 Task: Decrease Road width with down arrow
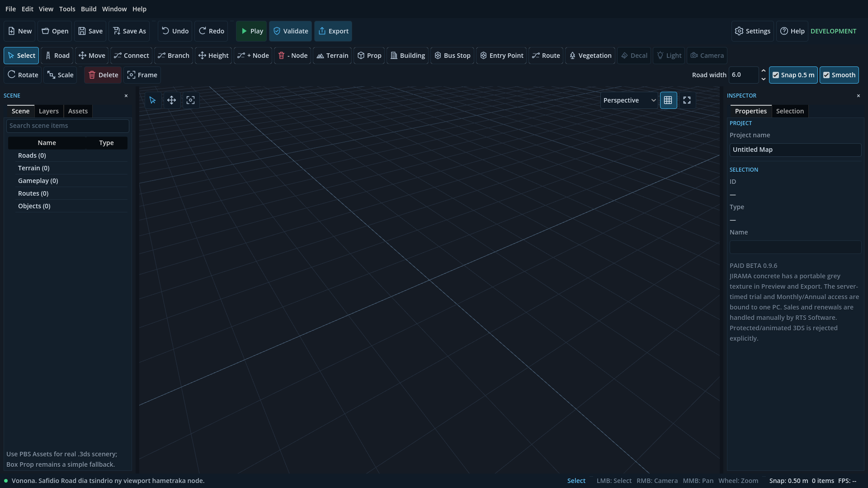point(764,79)
